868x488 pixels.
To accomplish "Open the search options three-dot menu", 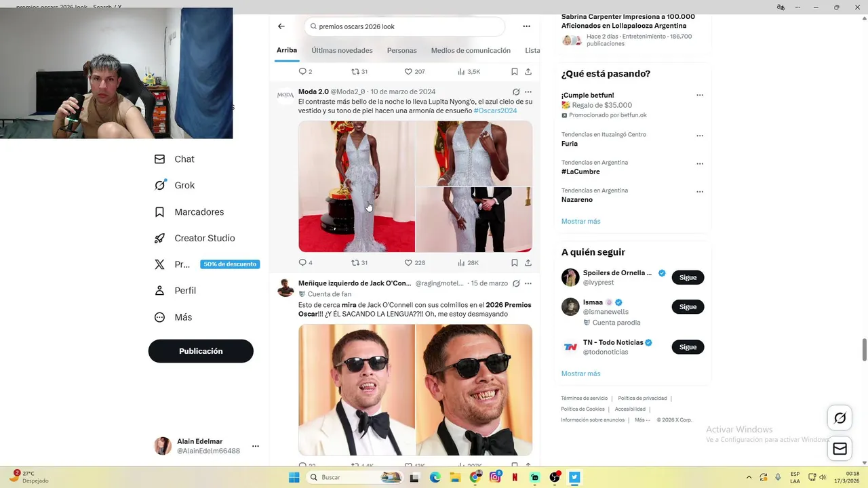I will point(526,26).
